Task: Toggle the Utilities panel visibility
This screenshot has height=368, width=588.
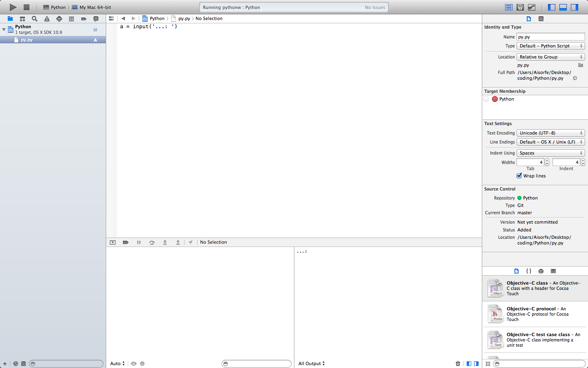Action: click(x=575, y=7)
